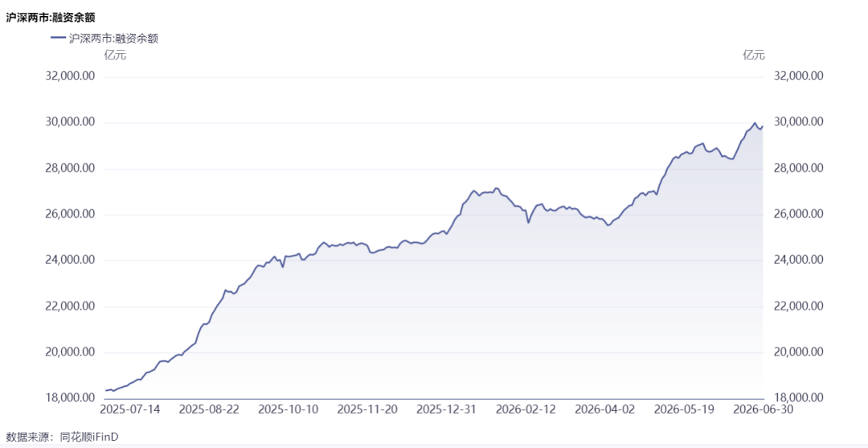The height and width of the screenshot is (448, 868).
Task: Select left axis value 32,000.00
Action: (x=70, y=76)
